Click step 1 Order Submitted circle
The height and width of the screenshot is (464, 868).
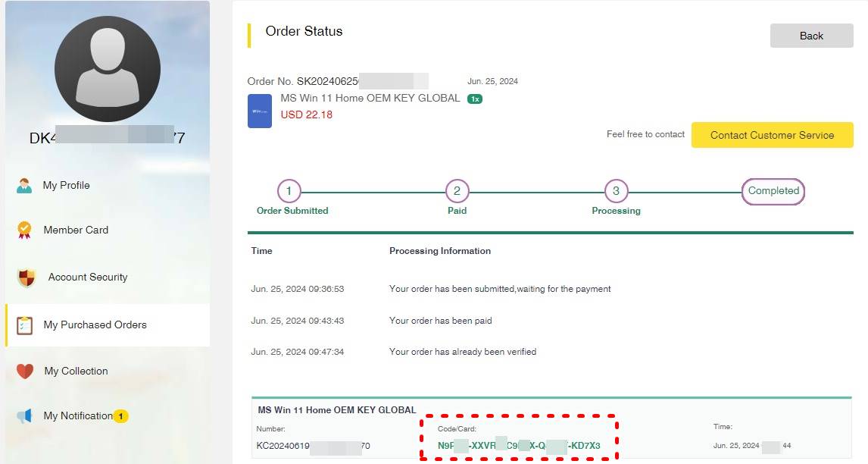pyautogui.click(x=289, y=191)
